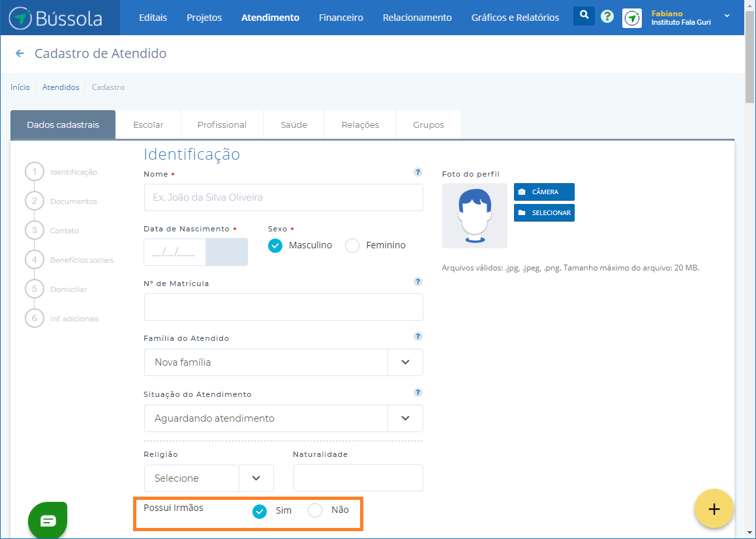Click the SELECIONAR file button

[544, 213]
